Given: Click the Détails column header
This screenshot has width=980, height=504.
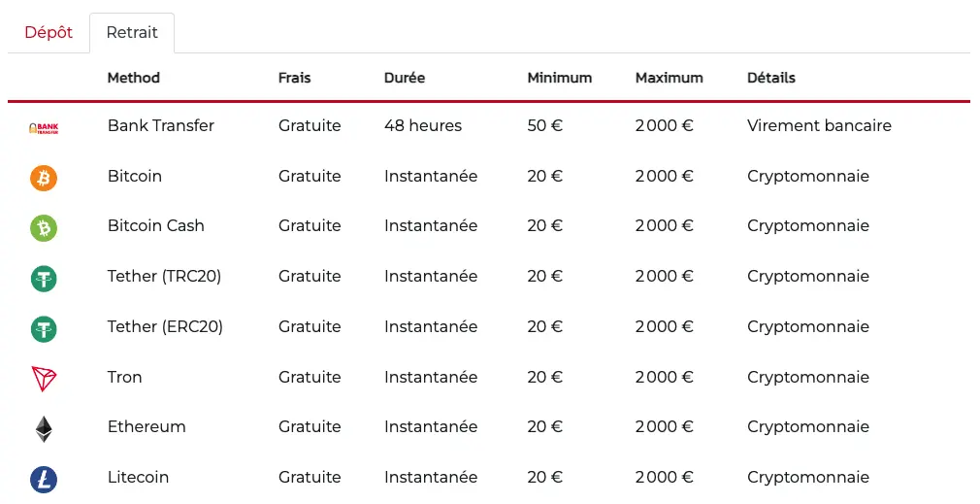Looking at the screenshot, I should 770,78.
